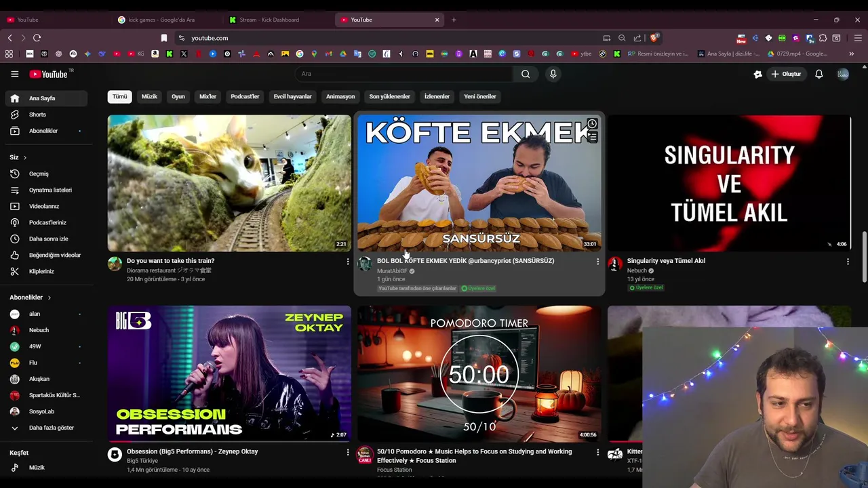Open Klipleriniz in the sidebar

46,271
